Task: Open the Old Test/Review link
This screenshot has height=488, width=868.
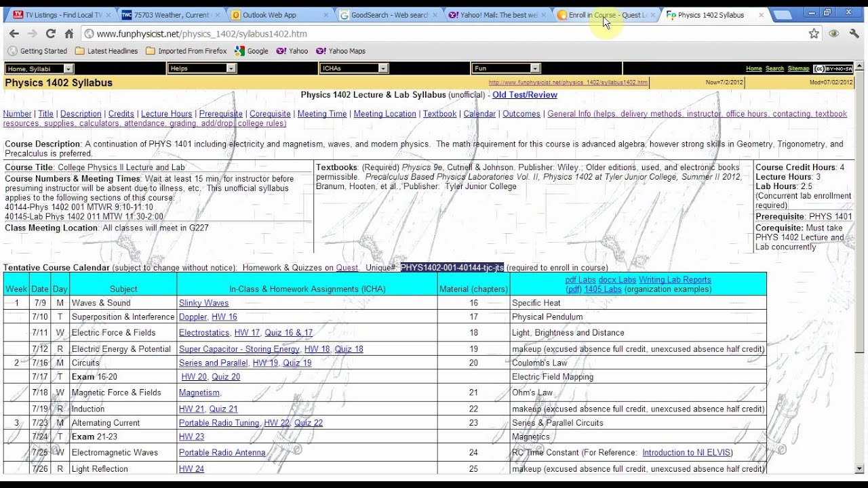Action: point(525,95)
